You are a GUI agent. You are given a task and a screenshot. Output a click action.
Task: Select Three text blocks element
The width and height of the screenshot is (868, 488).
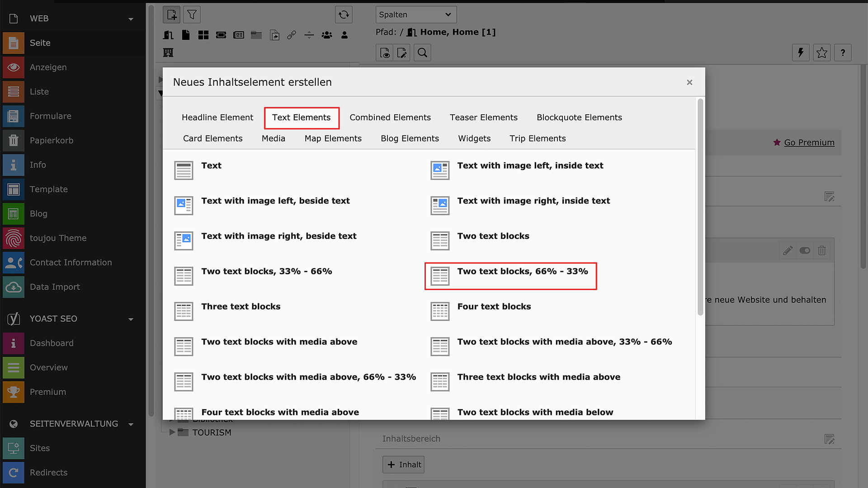(241, 307)
